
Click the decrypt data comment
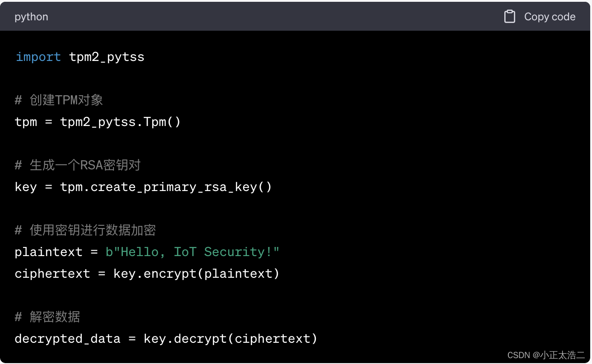pos(47,317)
